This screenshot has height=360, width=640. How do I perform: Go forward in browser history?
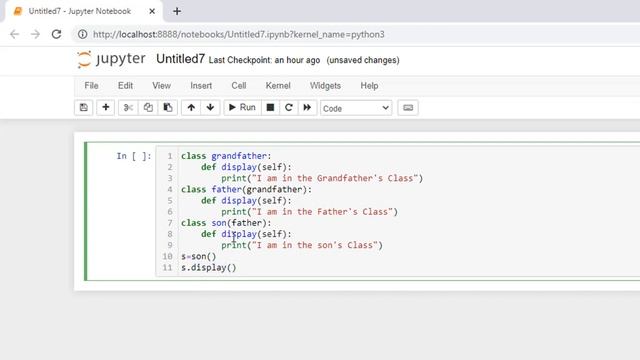[x=36, y=34]
